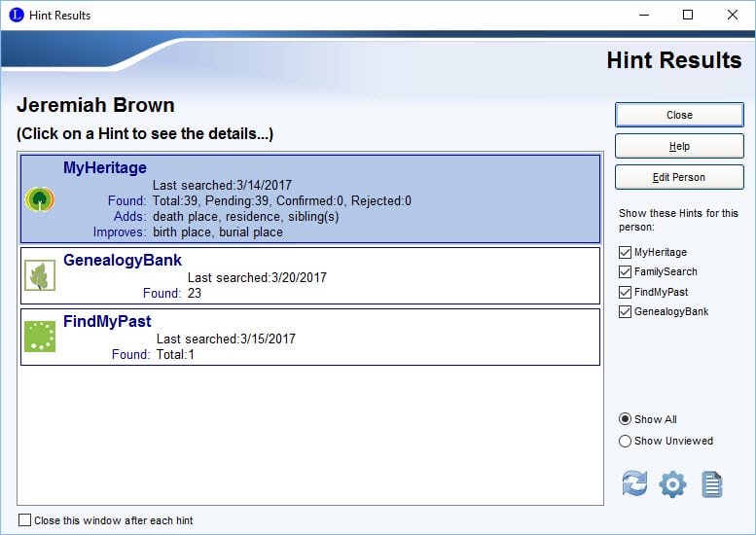Uncheck the FamilySearch hints checkbox
Image resolution: width=756 pixels, height=535 pixels.
pos(625,271)
